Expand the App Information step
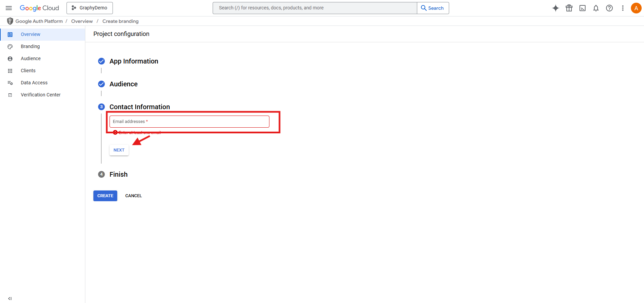Screen dimensions: 644x303 tap(134, 61)
